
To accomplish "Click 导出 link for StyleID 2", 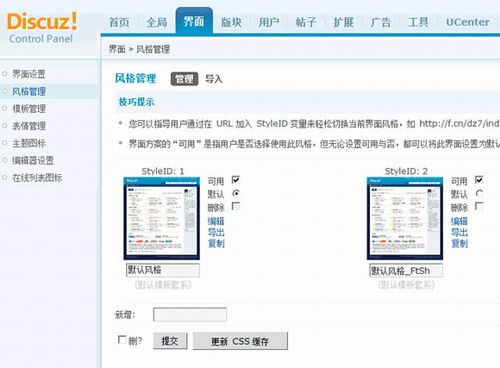I will click(x=459, y=232).
